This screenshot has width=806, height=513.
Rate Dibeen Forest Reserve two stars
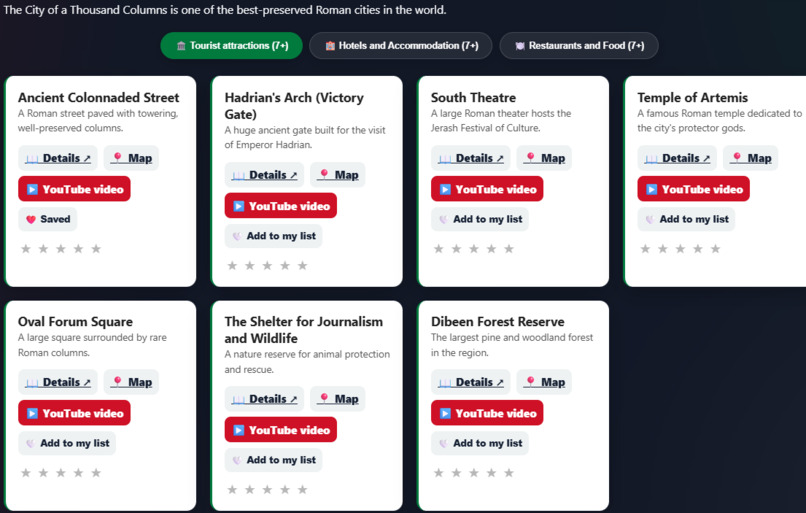click(456, 473)
